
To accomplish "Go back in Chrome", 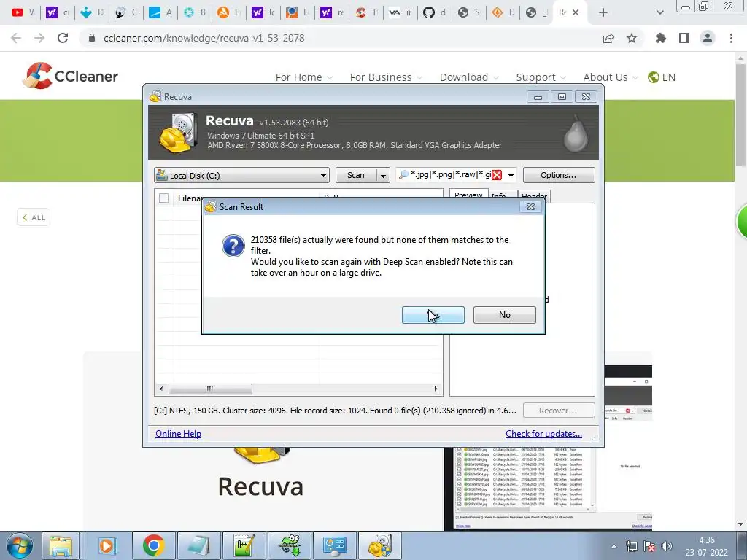I will pos(16,38).
